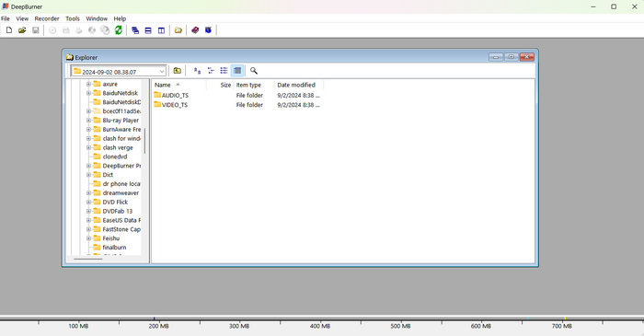The image size is (644, 336).
Task: Open the Help menu
Action: (120, 18)
